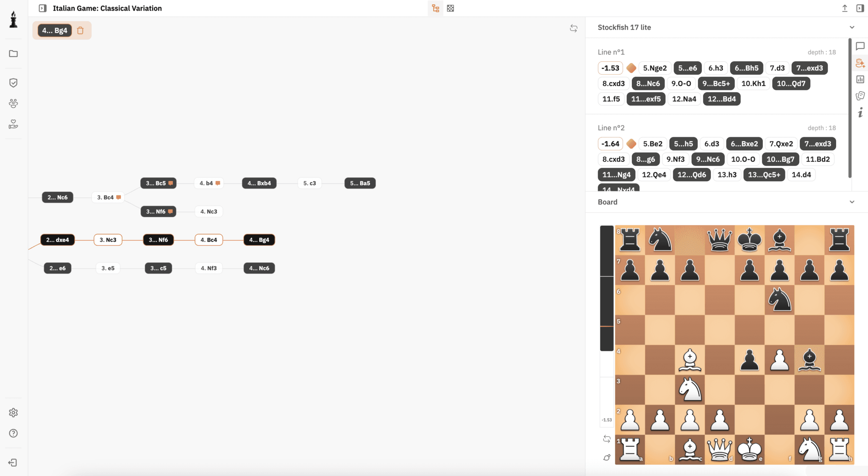Click the chess bishop logo icon
This screenshot has height=476, width=868.
point(14,20)
